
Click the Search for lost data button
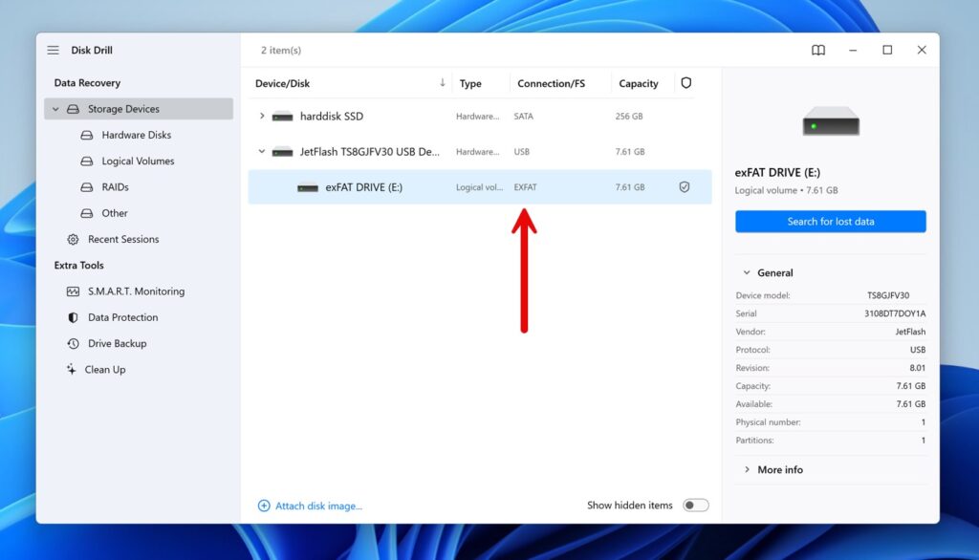pos(830,221)
